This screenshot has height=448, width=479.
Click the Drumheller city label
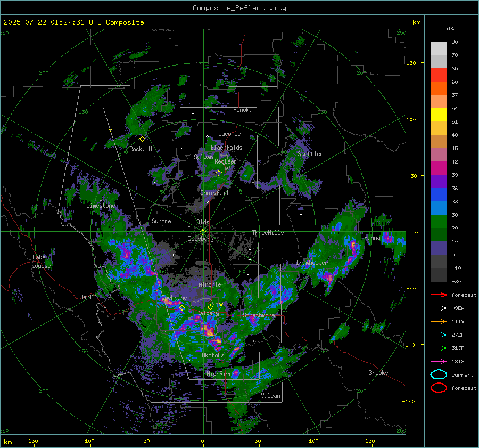click(x=312, y=263)
